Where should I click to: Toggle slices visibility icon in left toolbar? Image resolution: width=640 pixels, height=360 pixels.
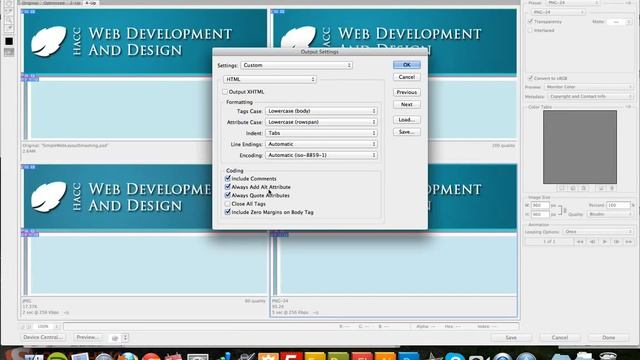(9, 52)
